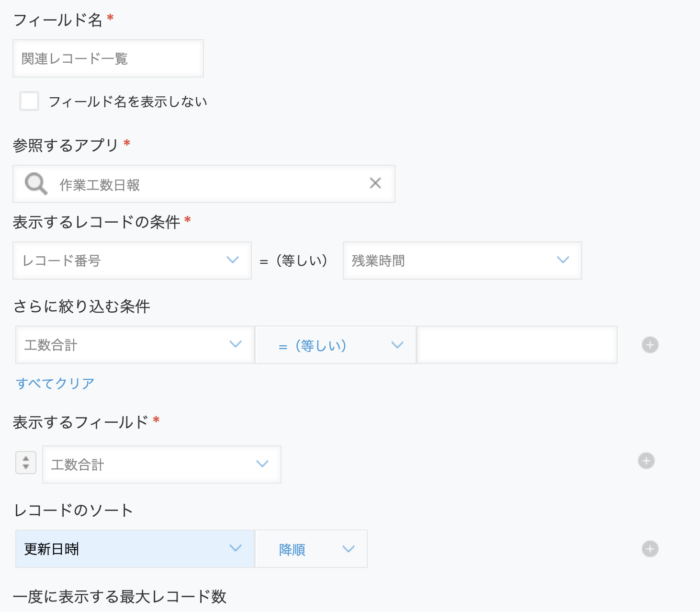The image size is (700, 612).
Task: Click the filter value input box
Action: 517,345
